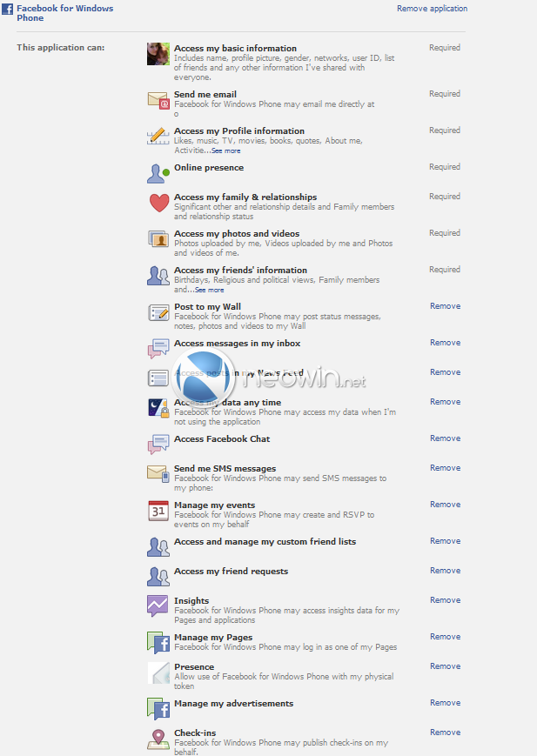Click the moon lock data any time icon
The image size is (537, 756).
158,408
